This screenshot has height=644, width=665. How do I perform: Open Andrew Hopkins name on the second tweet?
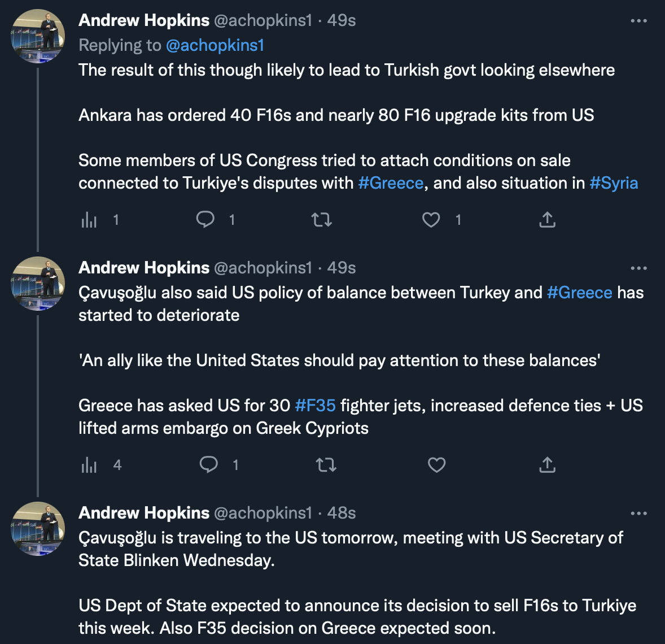[144, 268]
